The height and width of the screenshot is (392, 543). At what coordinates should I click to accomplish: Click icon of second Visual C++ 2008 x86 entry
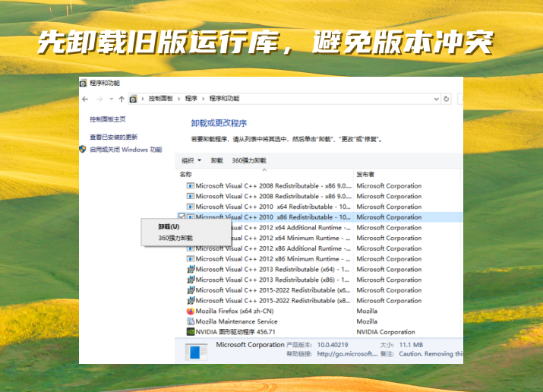pos(191,196)
